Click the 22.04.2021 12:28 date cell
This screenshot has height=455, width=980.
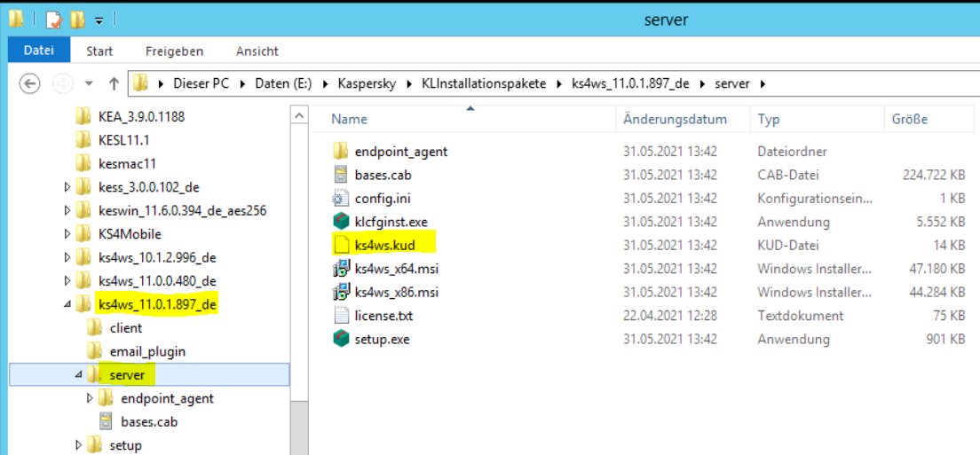[669, 316]
